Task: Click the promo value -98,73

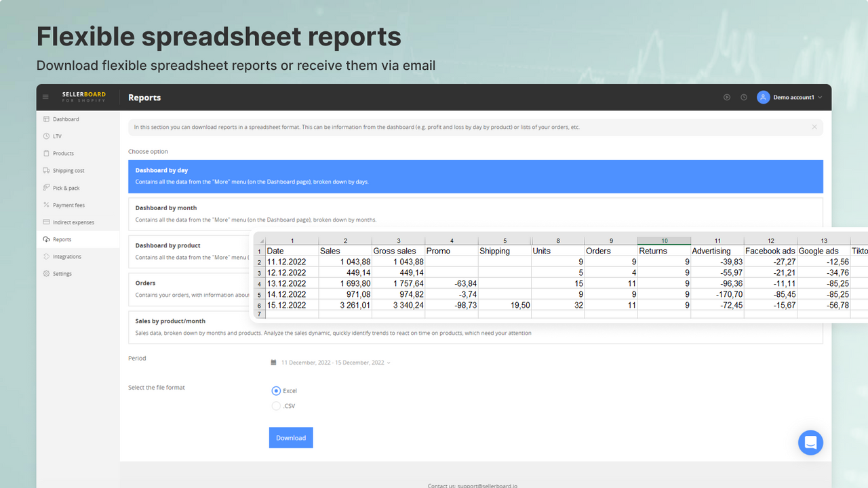Action: click(452, 305)
